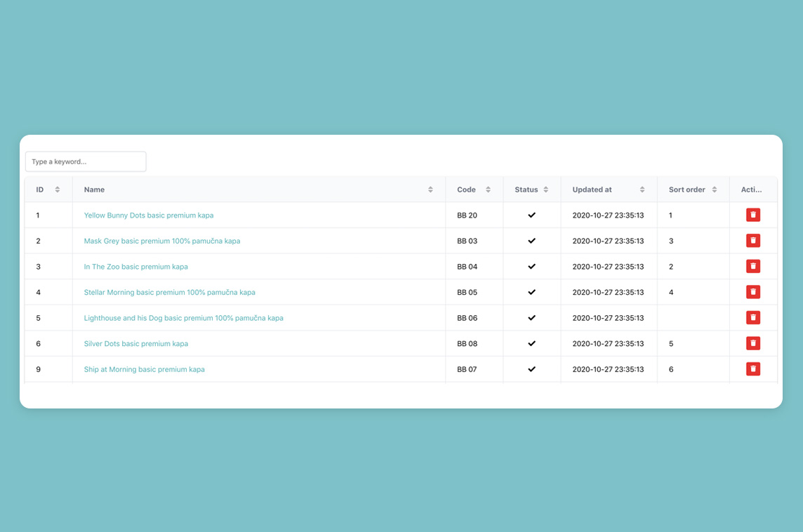Image resolution: width=803 pixels, height=532 pixels.
Task: Click status checkmark for BB 05
Action: pos(531,292)
